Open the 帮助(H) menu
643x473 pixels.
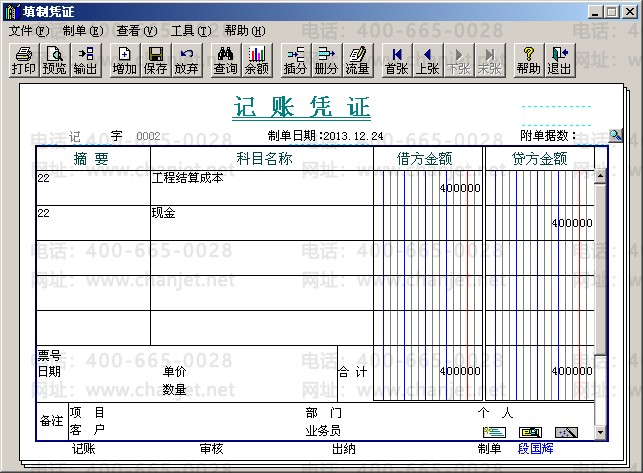click(x=245, y=31)
